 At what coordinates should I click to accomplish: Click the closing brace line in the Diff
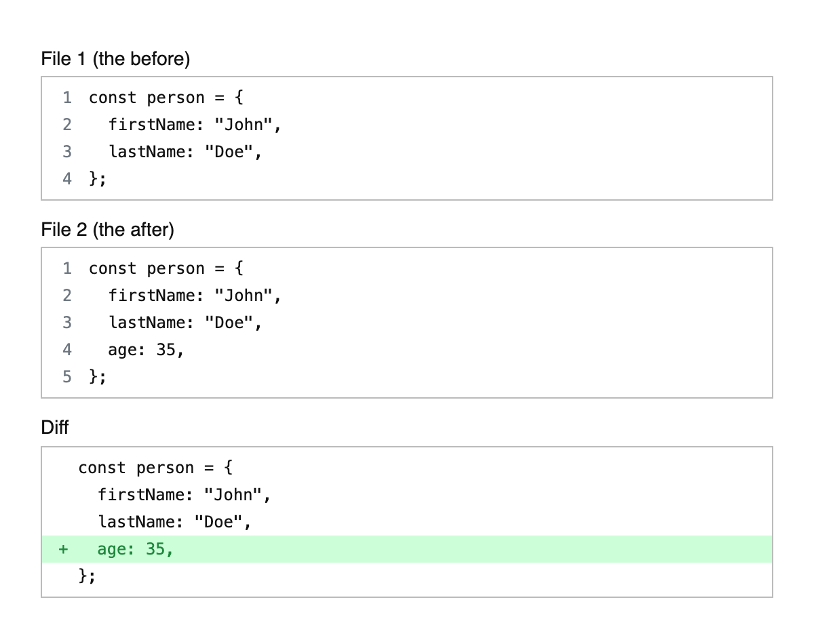(x=88, y=576)
